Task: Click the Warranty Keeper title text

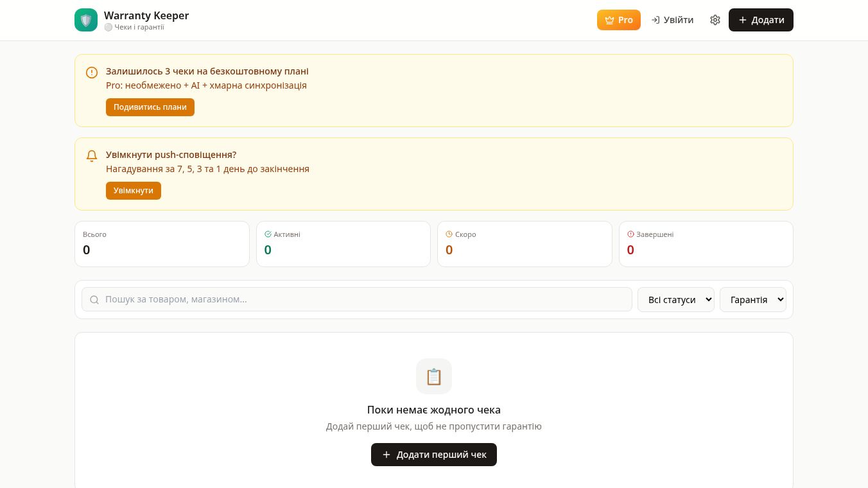Action: (x=146, y=15)
